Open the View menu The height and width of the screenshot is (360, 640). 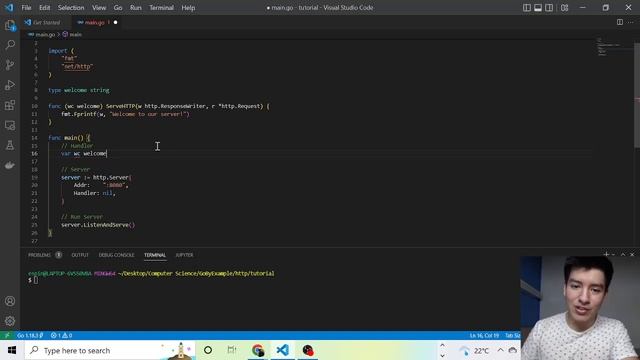[99, 8]
